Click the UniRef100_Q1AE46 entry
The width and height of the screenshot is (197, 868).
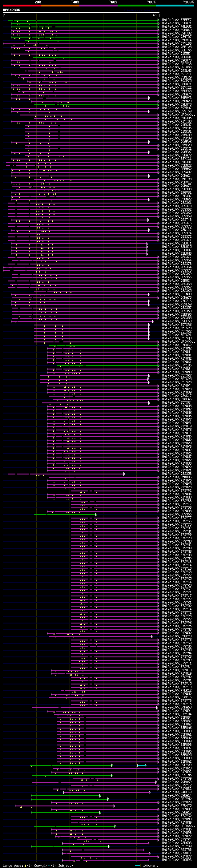click(x=177, y=399)
